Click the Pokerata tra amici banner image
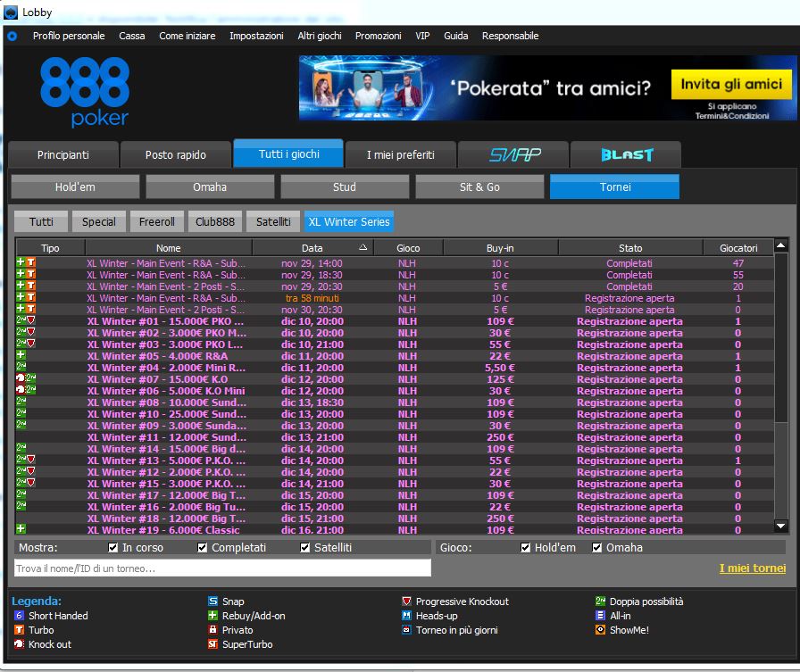Image resolution: width=800 pixels, height=672 pixels. pyautogui.click(x=547, y=87)
